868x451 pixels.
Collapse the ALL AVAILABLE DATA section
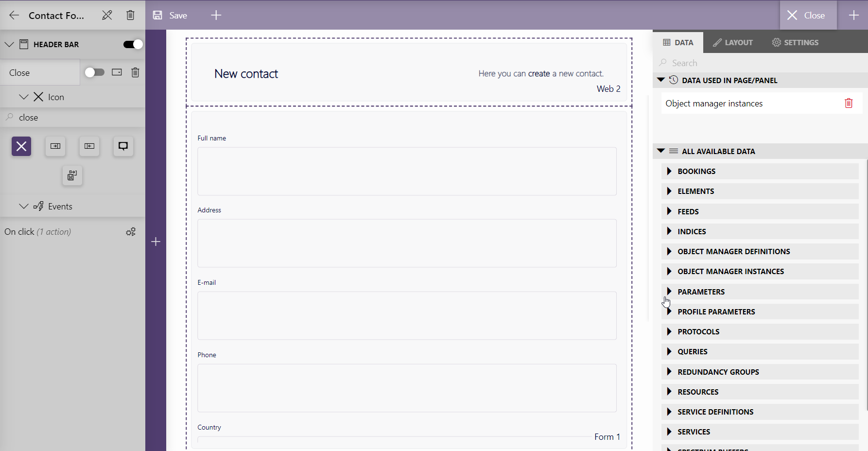pos(660,151)
